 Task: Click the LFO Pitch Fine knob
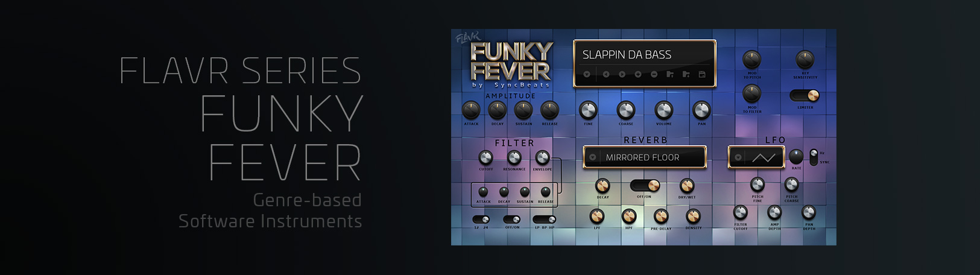pyautogui.click(x=757, y=185)
